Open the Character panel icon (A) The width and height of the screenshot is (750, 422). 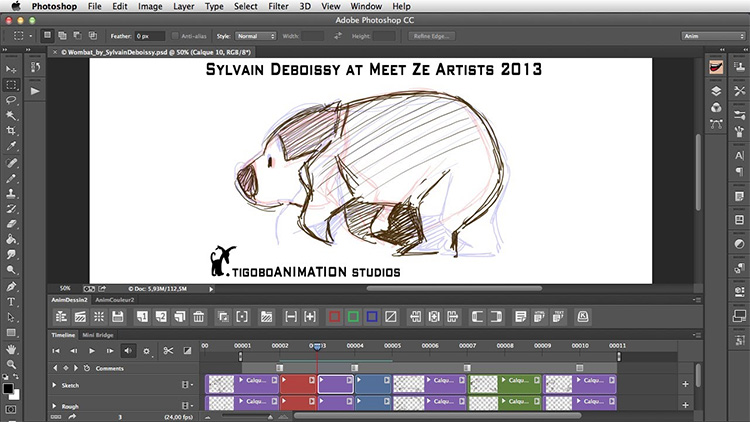pyautogui.click(x=739, y=155)
